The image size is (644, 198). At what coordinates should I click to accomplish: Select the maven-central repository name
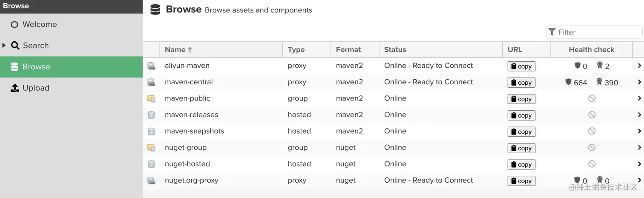189,82
